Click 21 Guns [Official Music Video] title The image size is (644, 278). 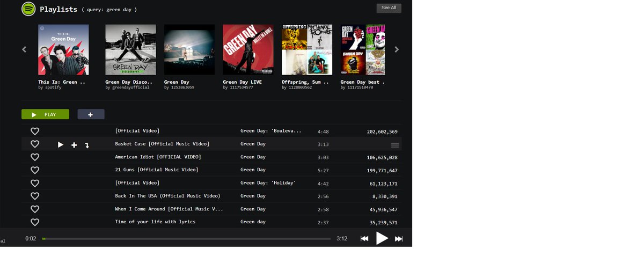pyautogui.click(x=157, y=170)
